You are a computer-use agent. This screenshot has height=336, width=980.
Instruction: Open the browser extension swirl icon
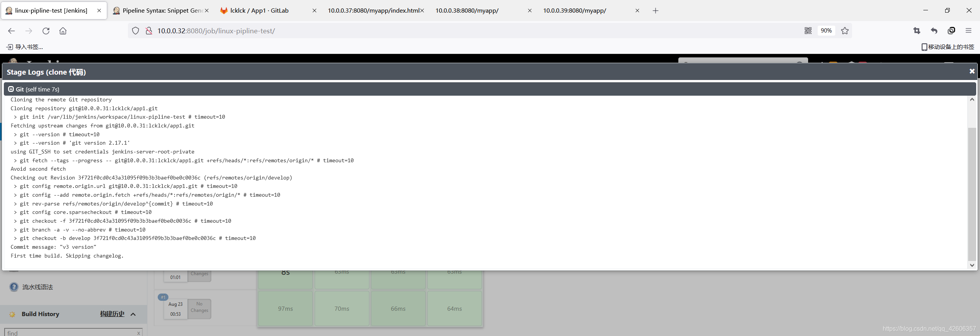pyautogui.click(x=951, y=31)
